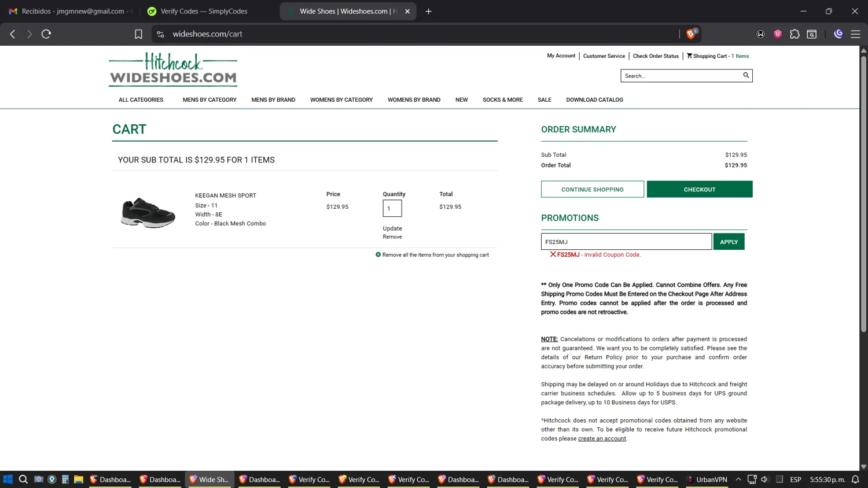This screenshot has height=488, width=868.
Task: Open the extensions puzzle icon
Action: 795,34
